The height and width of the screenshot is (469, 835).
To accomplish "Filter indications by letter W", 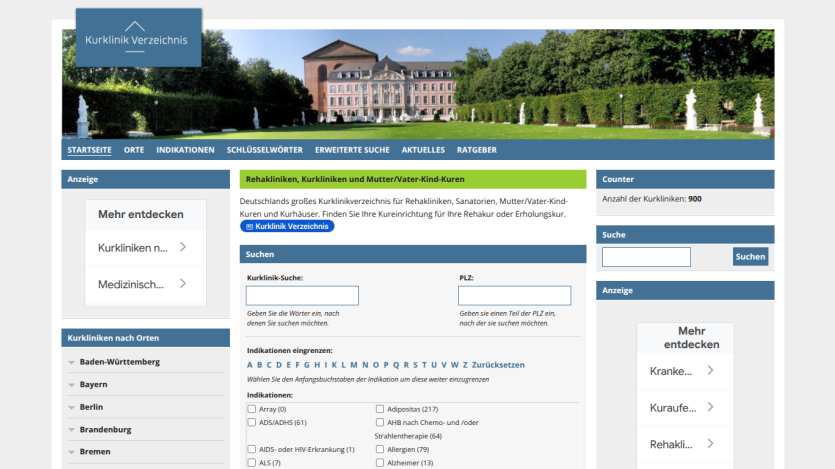I will (454, 365).
